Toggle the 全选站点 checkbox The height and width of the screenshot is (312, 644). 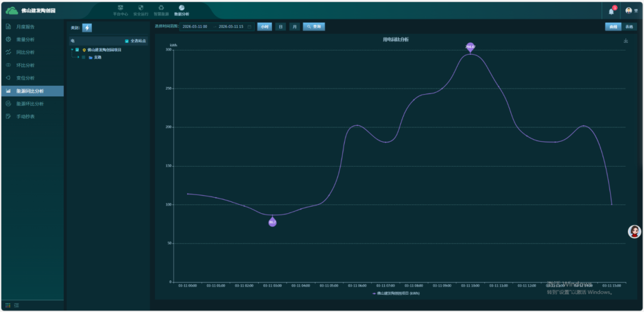pyautogui.click(x=126, y=41)
